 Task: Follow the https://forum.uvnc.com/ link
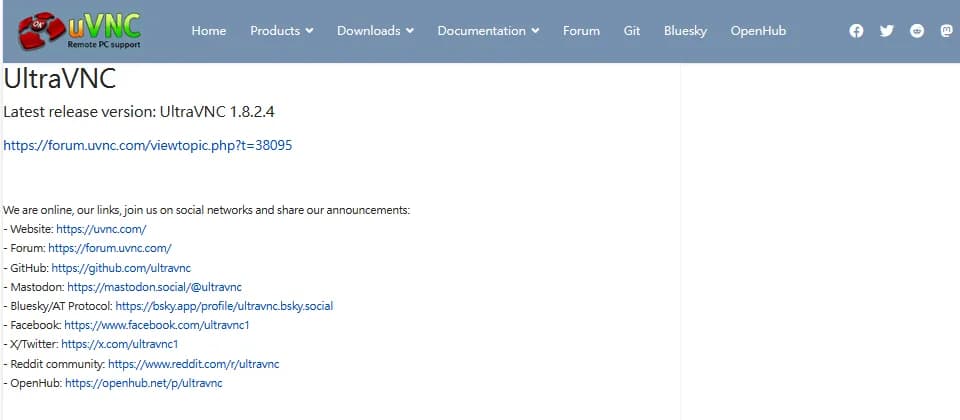110,249
